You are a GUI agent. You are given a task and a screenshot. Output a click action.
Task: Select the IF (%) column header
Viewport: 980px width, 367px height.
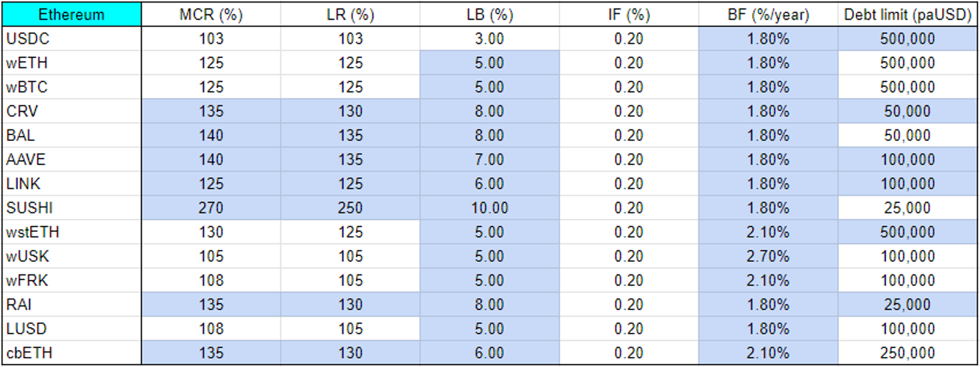(x=629, y=14)
